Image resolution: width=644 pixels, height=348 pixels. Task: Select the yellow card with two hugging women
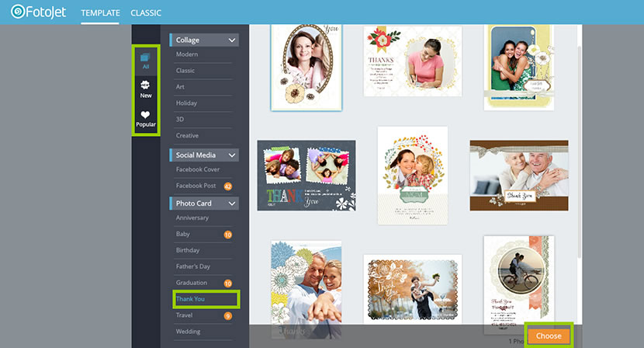pyautogui.click(x=519, y=68)
